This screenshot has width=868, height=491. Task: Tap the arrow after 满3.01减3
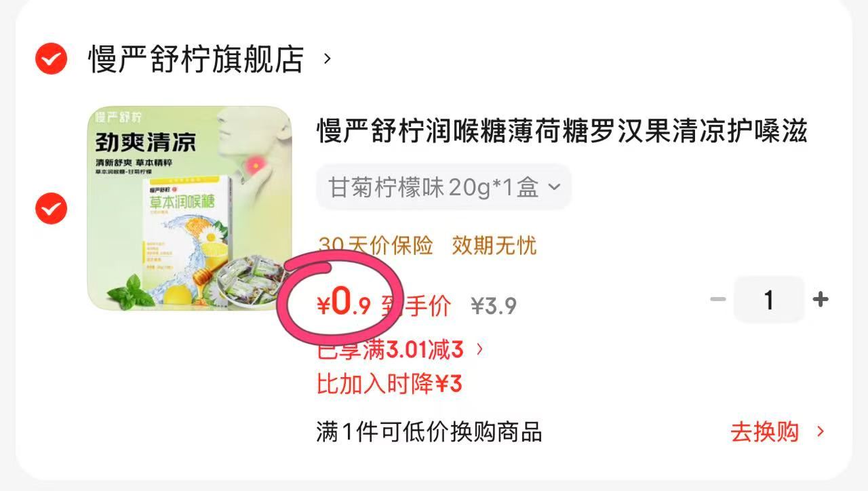479,350
